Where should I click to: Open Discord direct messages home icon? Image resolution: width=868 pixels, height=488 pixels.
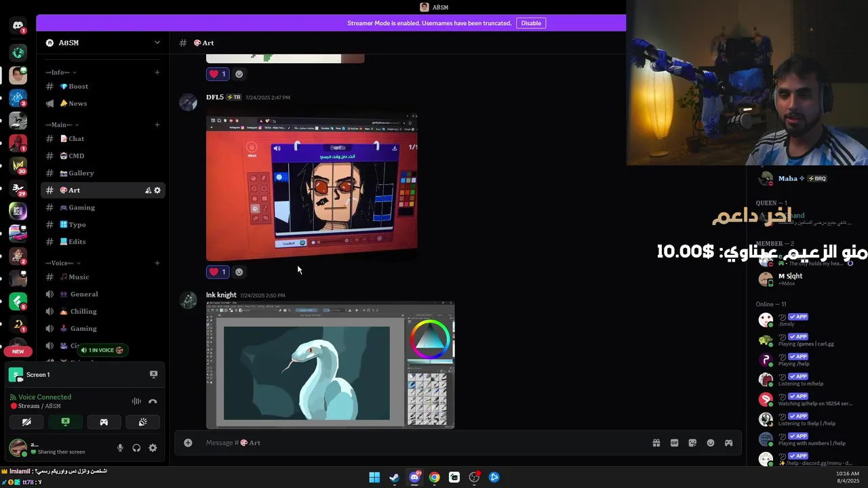tap(18, 26)
